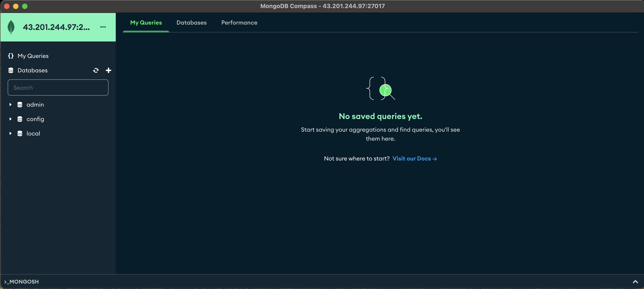
Task: Click My Queries in the sidebar
Action: pos(33,56)
